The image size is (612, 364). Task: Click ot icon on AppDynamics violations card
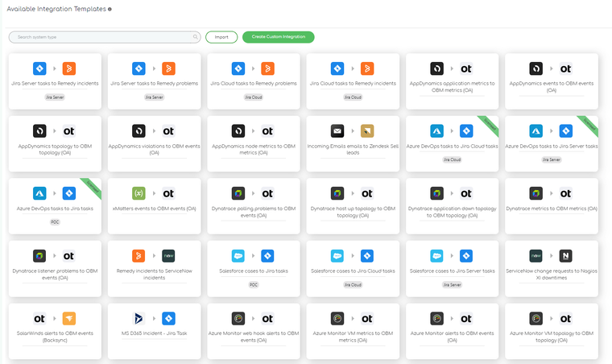point(168,131)
